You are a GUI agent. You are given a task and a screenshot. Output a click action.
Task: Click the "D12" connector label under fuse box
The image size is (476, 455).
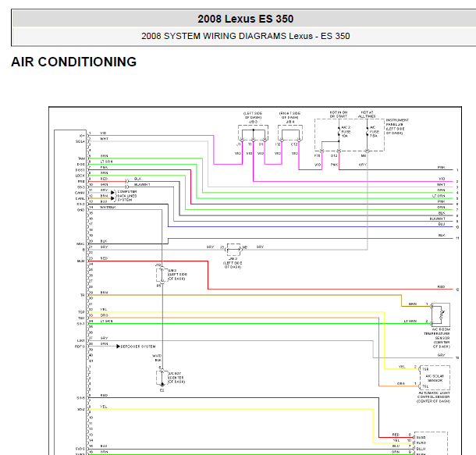[334, 156]
